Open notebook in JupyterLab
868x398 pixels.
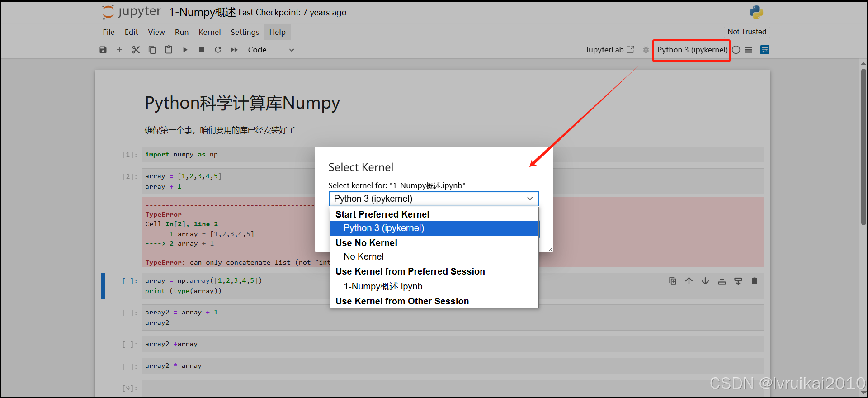(x=610, y=50)
